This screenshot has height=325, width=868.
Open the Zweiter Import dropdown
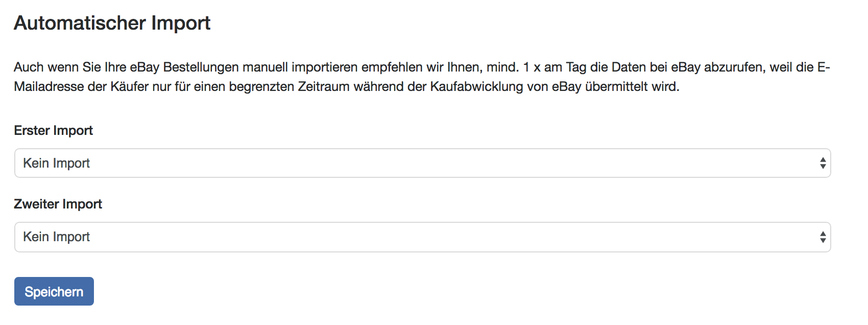422,237
